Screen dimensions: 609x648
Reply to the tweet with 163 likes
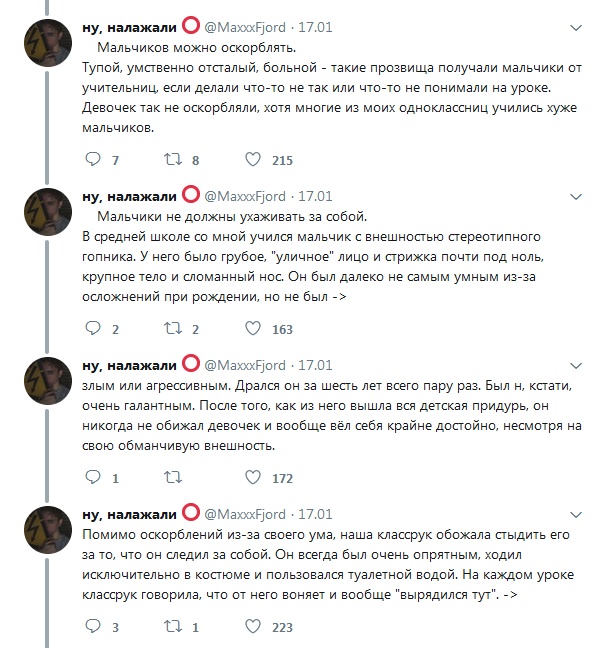tap(93, 328)
